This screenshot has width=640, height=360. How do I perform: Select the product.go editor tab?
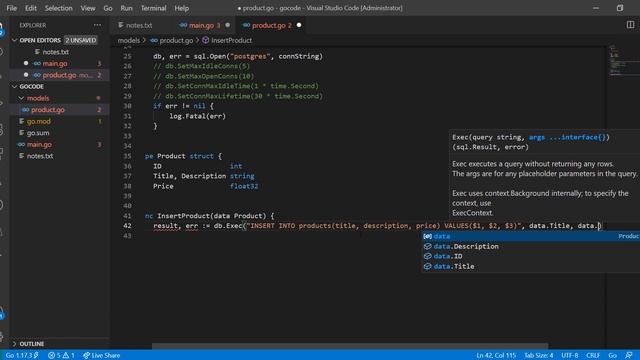269,25
